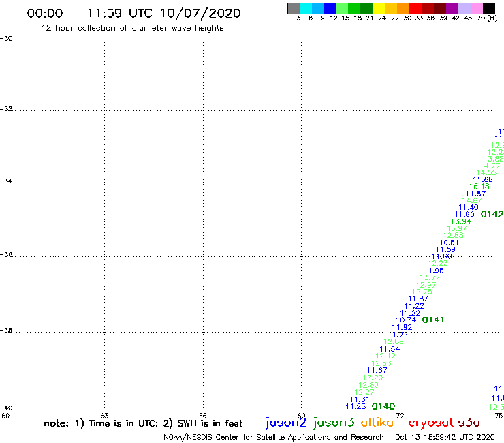Screen dimensions: 504x443
Task: Click wave height value "11.61"
Action: click(x=360, y=399)
